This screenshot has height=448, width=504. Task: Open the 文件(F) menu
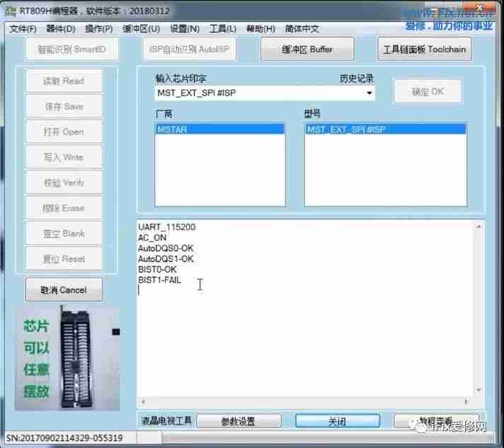23,29
